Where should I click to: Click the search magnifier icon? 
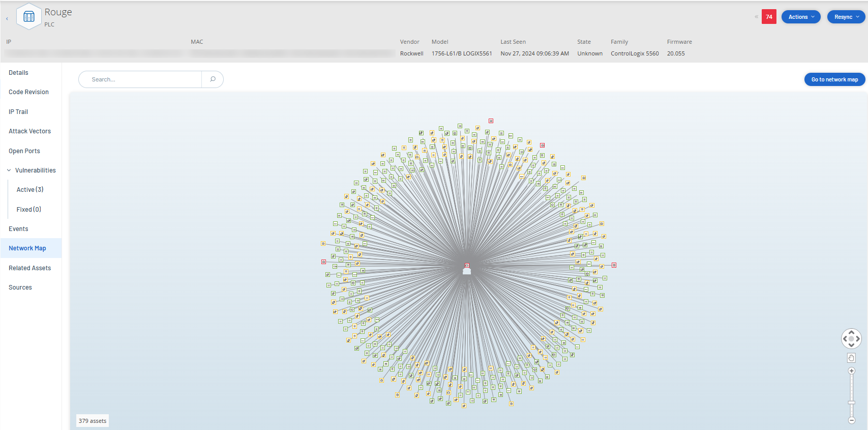pos(213,79)
